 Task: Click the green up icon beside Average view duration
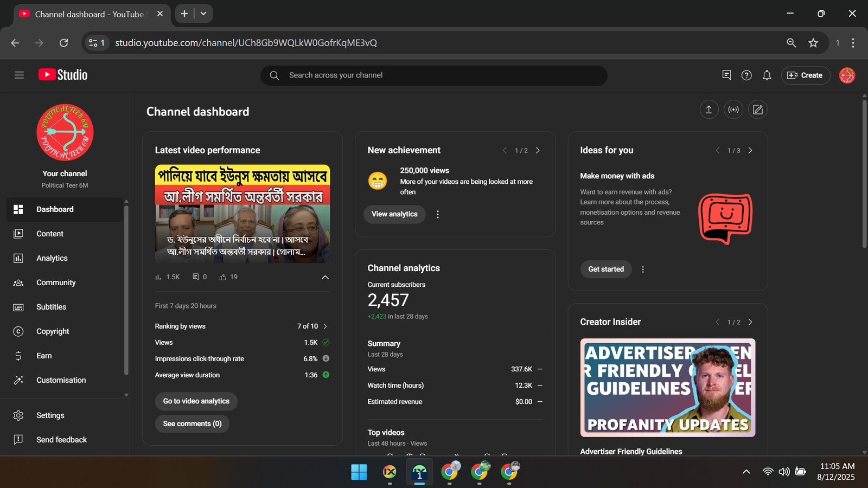point(326,375)
